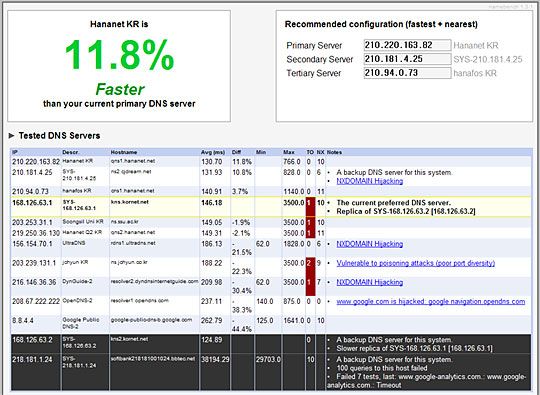This screenshot has width=540, height=395.
Task: Click hostname kns.kornet.net
Action: pyautogui.click(x=129, y=202)
